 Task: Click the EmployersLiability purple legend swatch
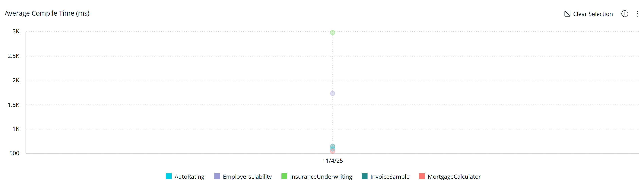tap(217, 177)
